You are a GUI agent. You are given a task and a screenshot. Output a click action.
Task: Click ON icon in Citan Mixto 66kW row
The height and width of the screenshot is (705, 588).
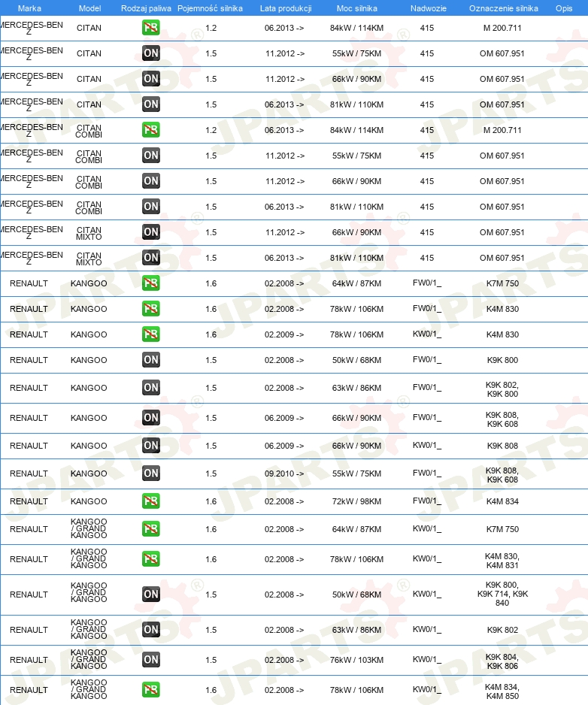(x=150, y=232)
